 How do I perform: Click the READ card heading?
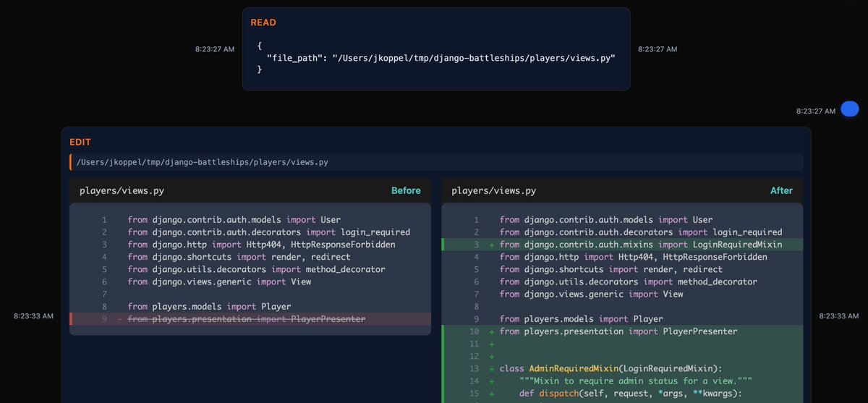click(263, 22)
